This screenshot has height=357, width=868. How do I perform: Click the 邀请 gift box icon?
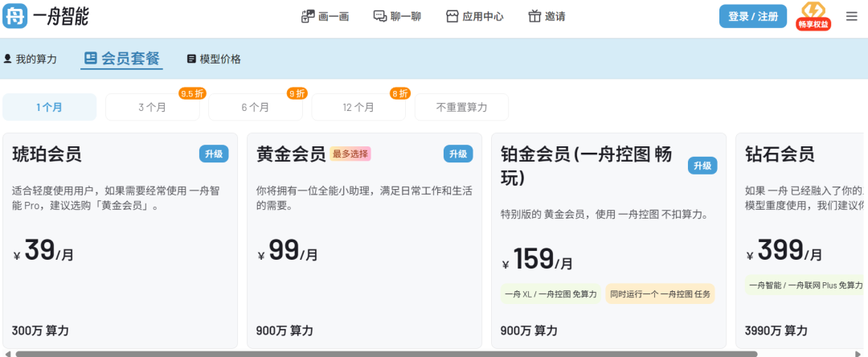click(x=534, y=17)
